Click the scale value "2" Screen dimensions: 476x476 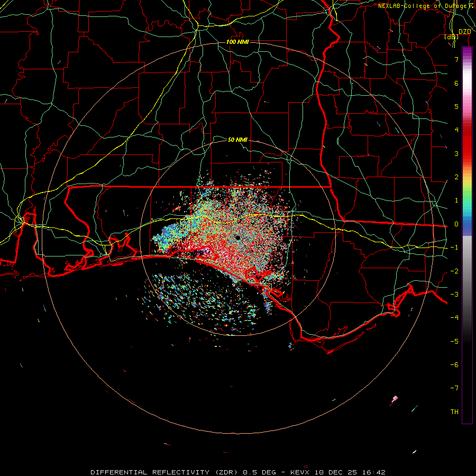tap(456, 177)
